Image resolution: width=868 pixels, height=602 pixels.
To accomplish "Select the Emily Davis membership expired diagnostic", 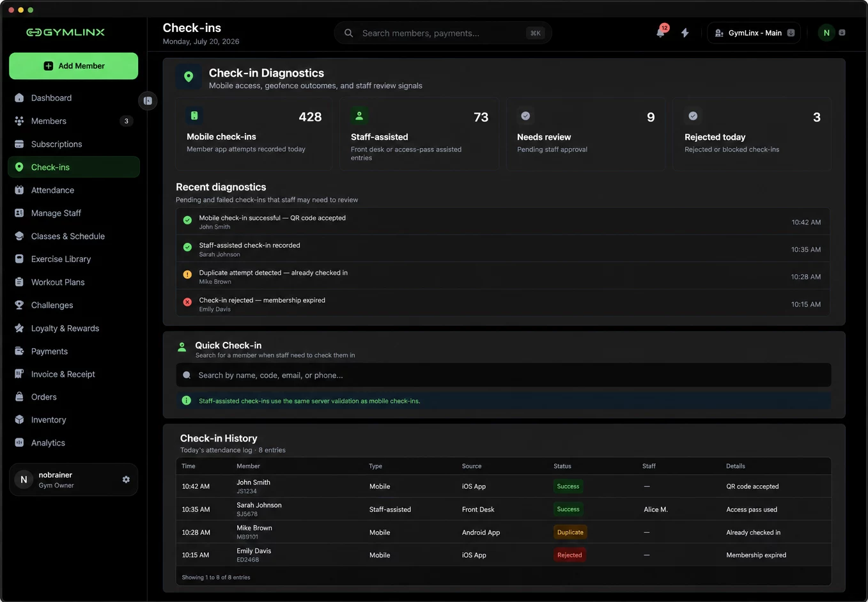I will click(x=503, y=304).
